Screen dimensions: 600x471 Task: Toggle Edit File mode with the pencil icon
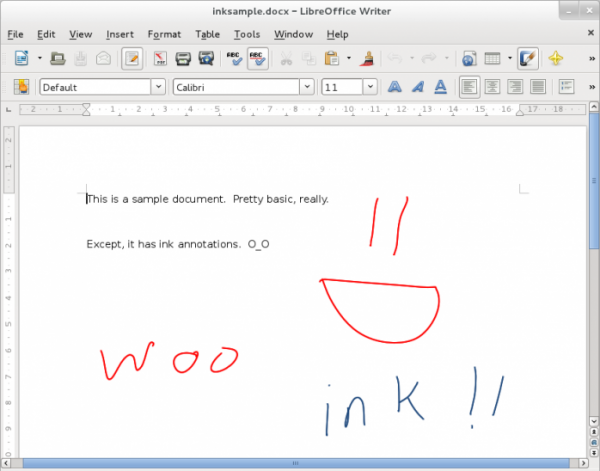[132, 59]
